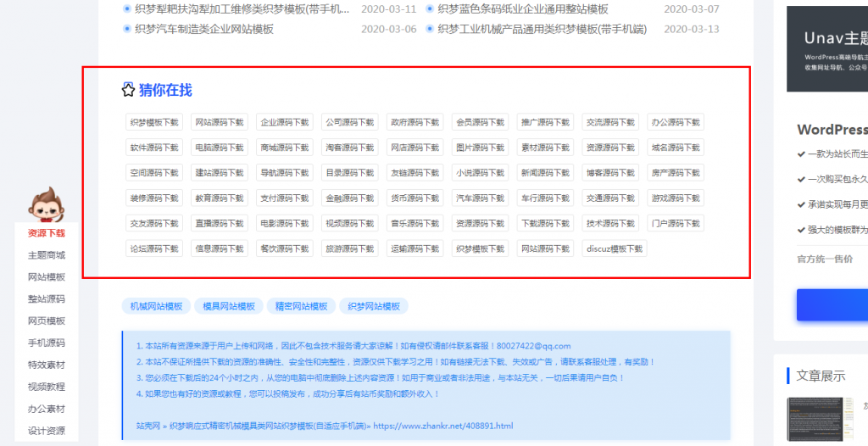Screen dimensions: 868x446
Task: Click the 友链源码下载 tag
Action: [x=415, y=173]
